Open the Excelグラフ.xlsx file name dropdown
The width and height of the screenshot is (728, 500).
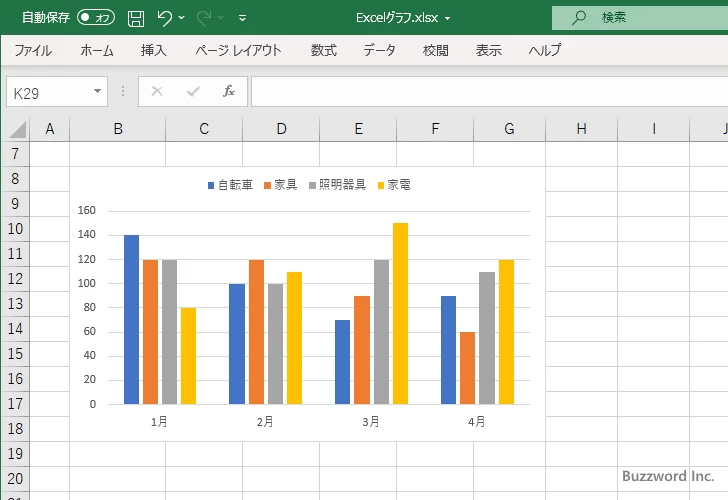click(x=448, y=19)
